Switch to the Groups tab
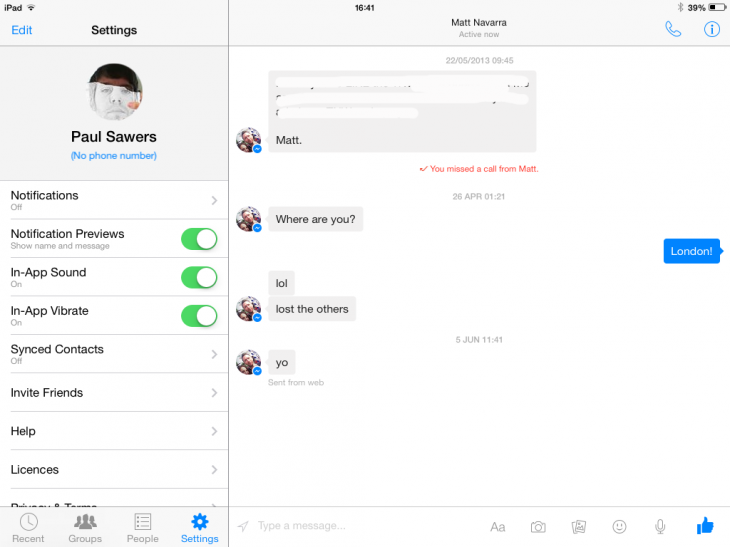This screenshot has width=730, height=547. (x=85, y=528)
